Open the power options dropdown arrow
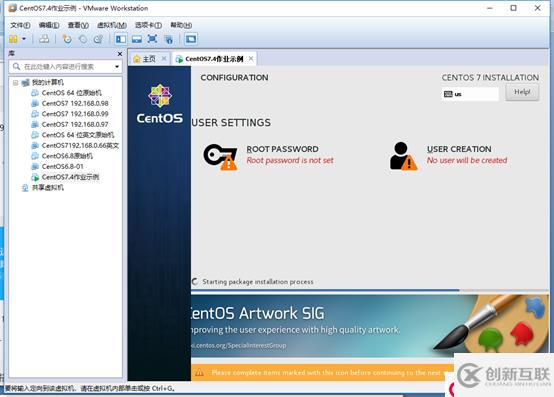 [24, 39]
